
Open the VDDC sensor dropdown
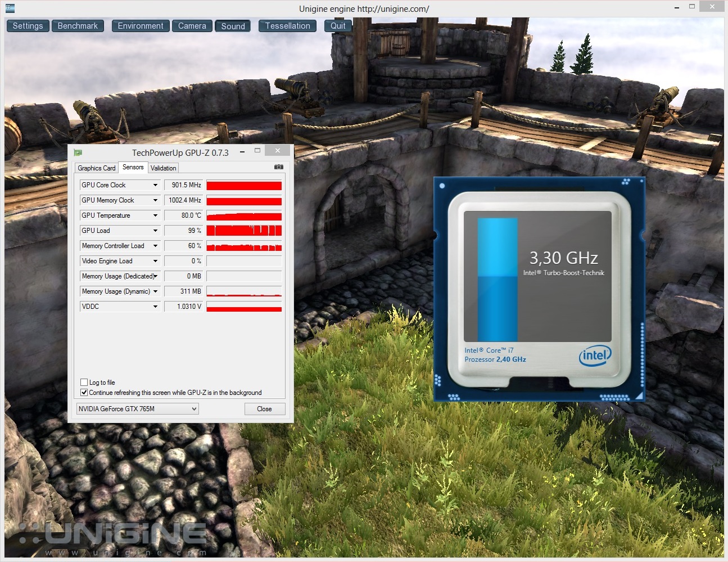click(x=156, y=307)
